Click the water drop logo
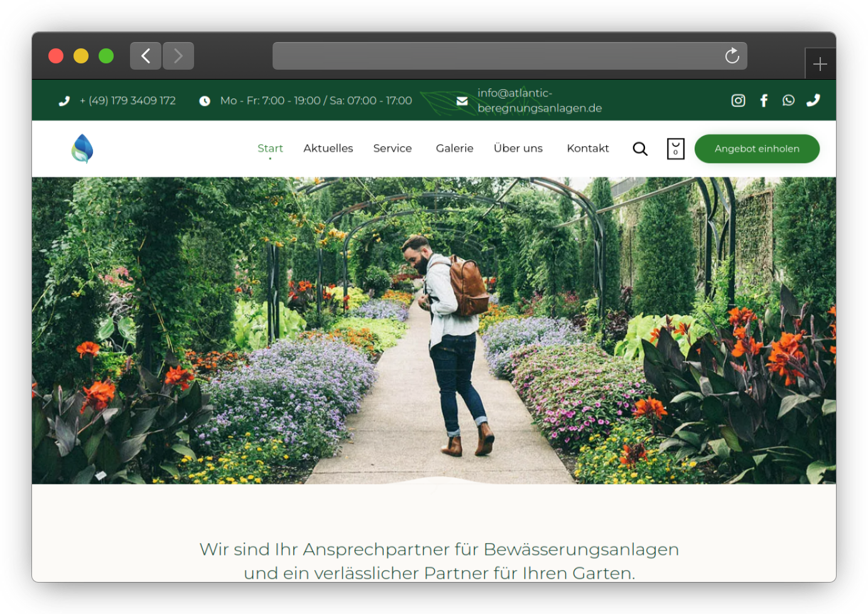The height and width of the screenshot is (614, 868). (x=82, y=149)
